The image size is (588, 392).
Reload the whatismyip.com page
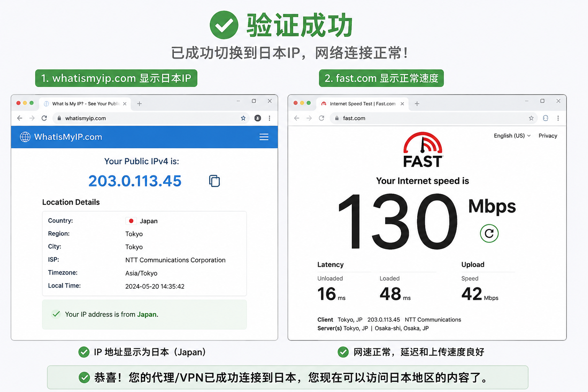coord(44,118)
